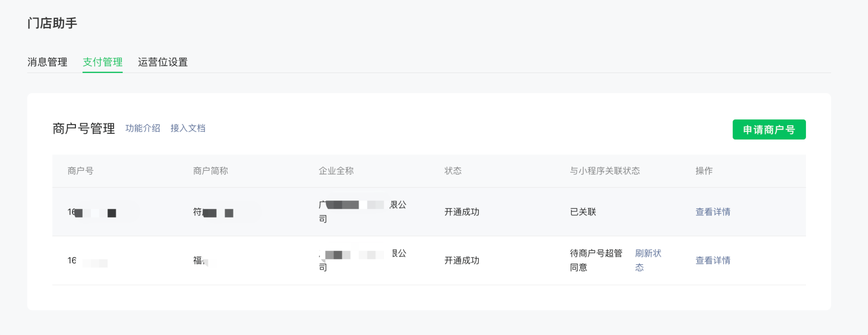The width and height of the screenshot is (868, 335).
Task: Click the 接入文档 link
Action: (x=188, y=128)
